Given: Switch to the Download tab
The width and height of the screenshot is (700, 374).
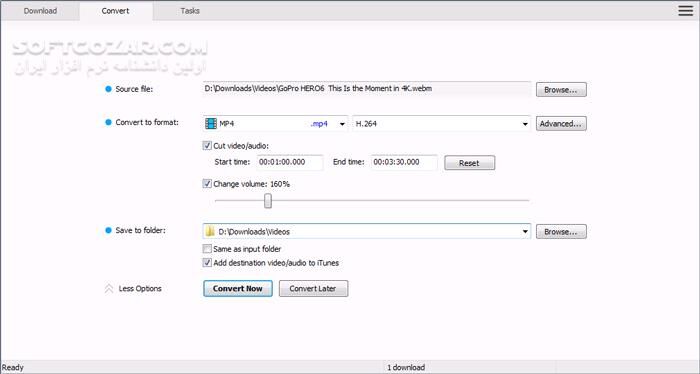Looking at the screenshot, I should (40, 11).
